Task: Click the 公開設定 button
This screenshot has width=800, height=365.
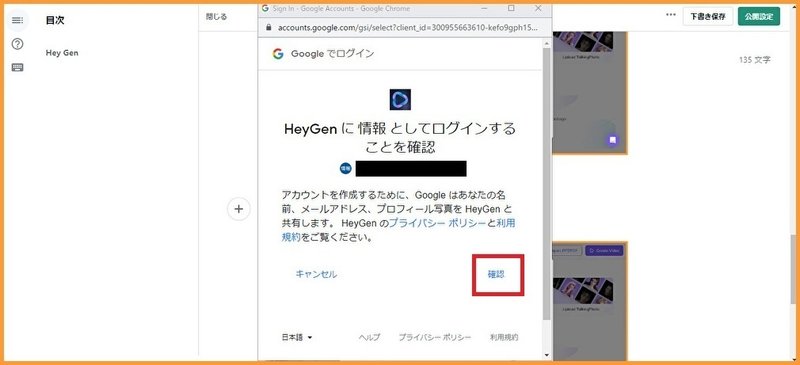Action: click(759, 16)
